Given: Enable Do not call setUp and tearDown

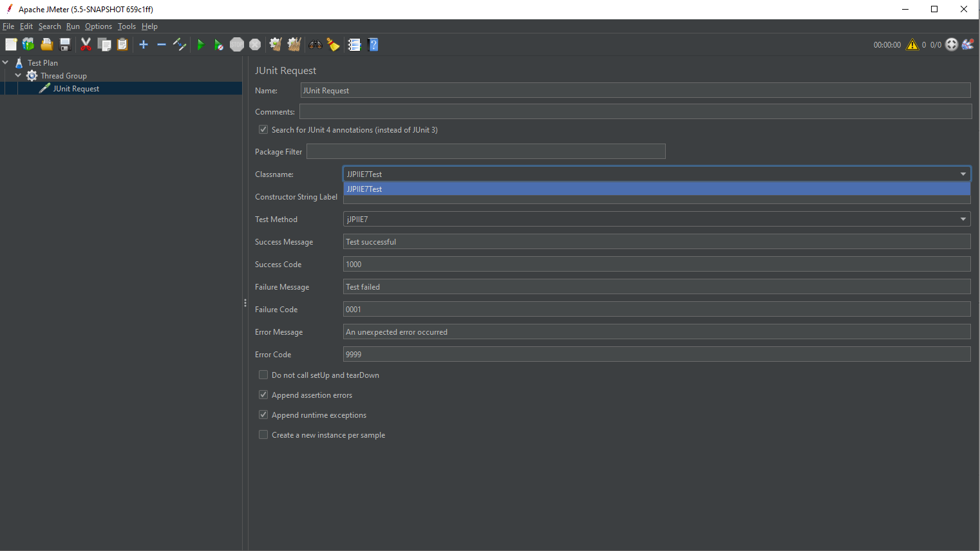Looking at the screenshot, I should point(263,375).
